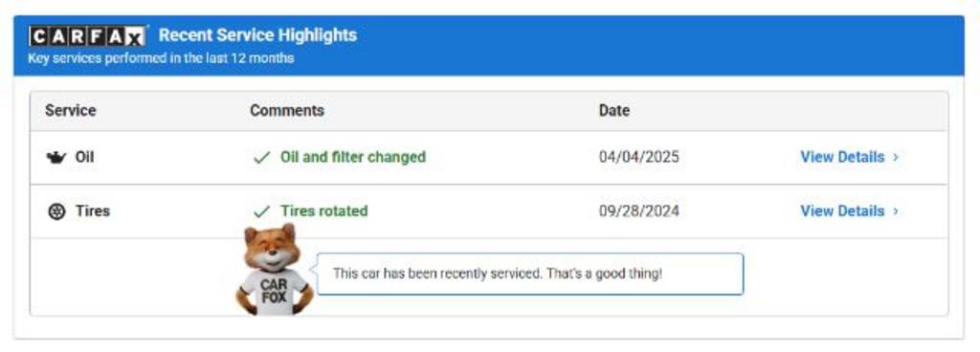980x352 pixels.
Task: Select the Comments column header
Action: click(x=287, y=110)
